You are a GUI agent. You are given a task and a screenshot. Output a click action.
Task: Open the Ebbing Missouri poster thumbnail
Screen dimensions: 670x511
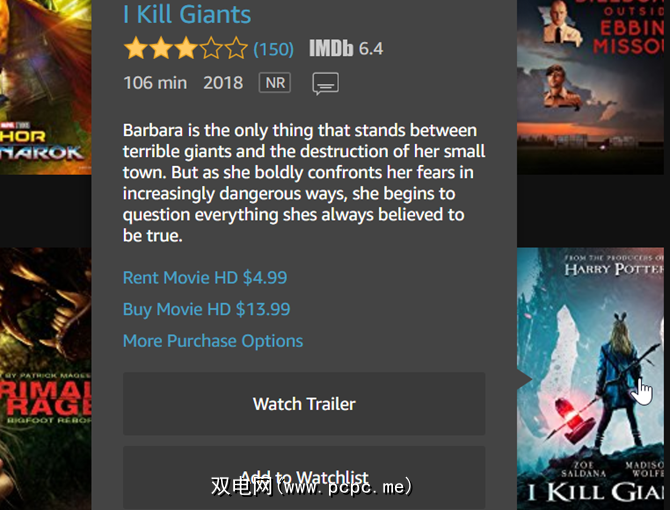(x=591, y=87)
